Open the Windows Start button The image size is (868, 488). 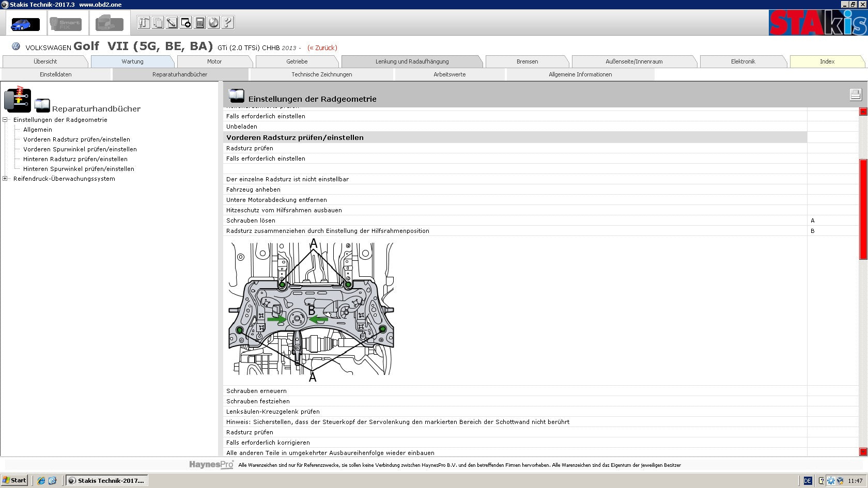point(14,480)
